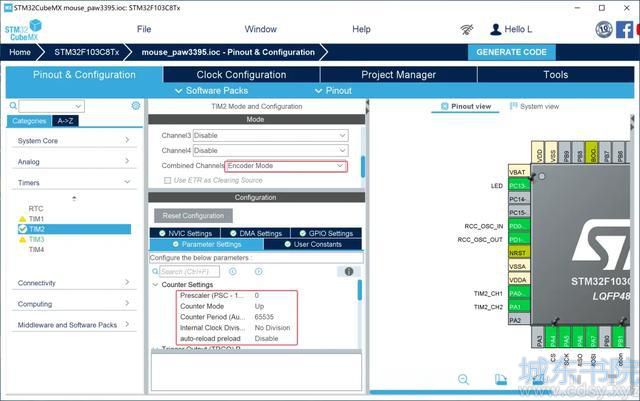Select TIM3 in Timers list
The width and height of the screenshot is (640, 401).
pos(36,239)
